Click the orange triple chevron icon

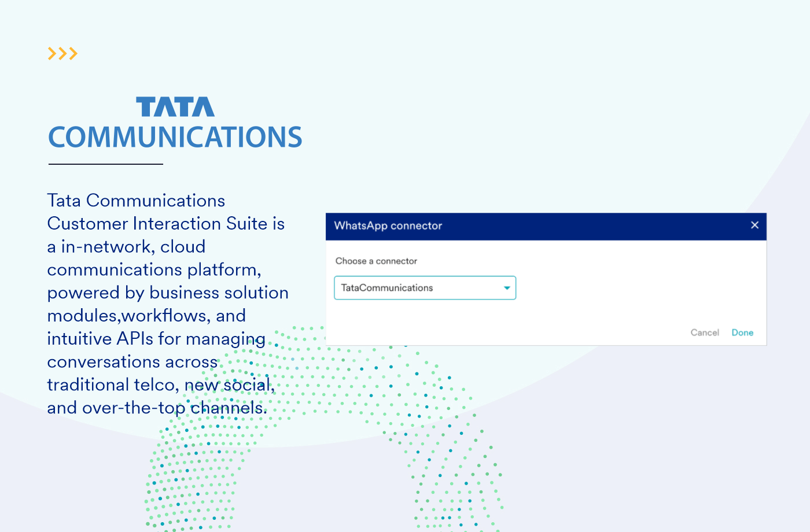click(x=62, y=54)
